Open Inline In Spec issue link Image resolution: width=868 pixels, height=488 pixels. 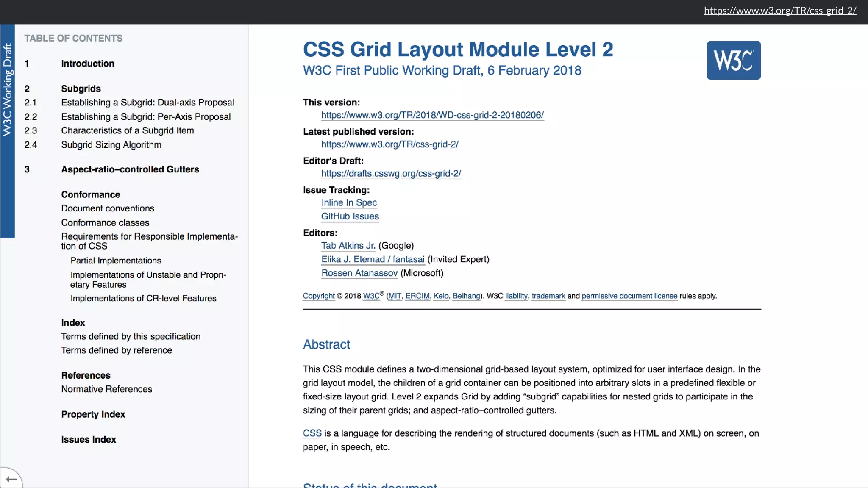point(348,203)
